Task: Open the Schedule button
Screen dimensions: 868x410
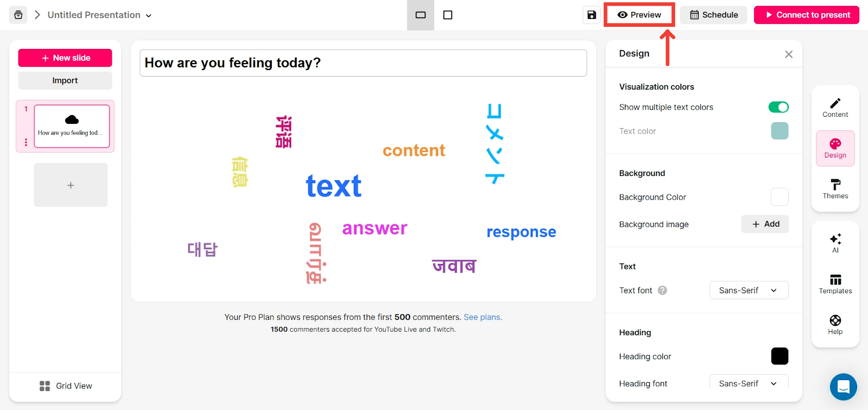Action: click(713, 15)
